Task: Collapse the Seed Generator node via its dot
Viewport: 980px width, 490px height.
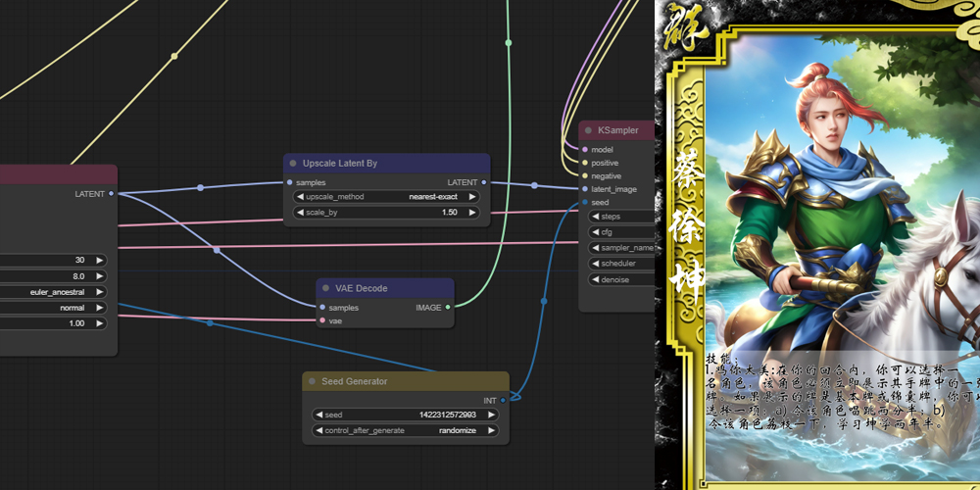Action: [312, 381]
